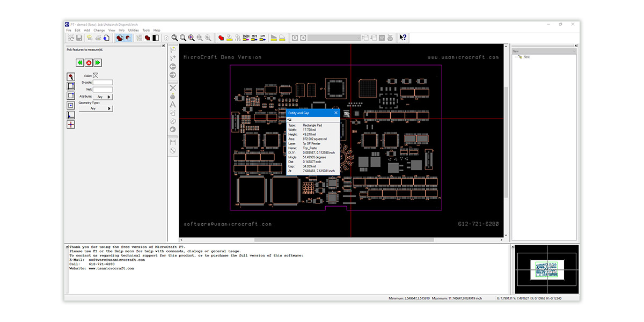Open the View menu
Screen dimensions: 644x322
[x=112, y=30]
